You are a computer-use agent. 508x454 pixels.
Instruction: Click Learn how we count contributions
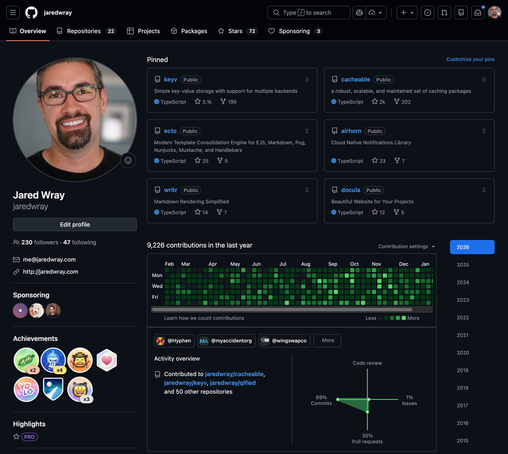click(204, 318)
